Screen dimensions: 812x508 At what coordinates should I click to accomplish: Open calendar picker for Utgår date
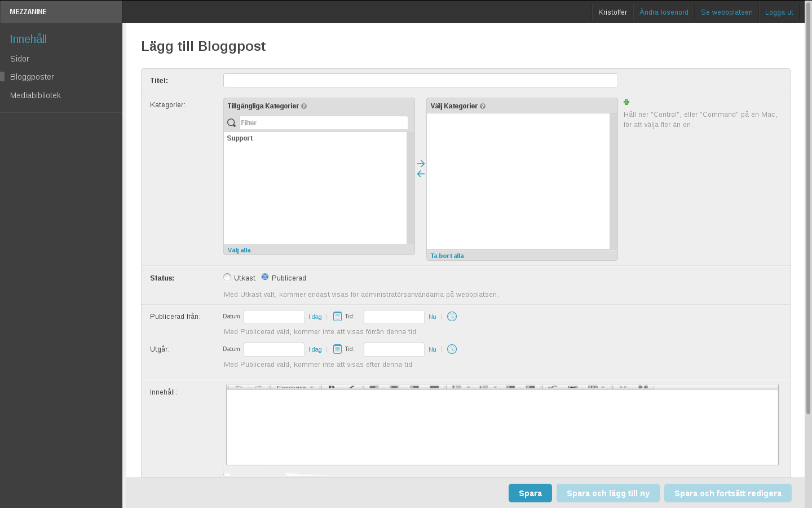coord(337,349)
